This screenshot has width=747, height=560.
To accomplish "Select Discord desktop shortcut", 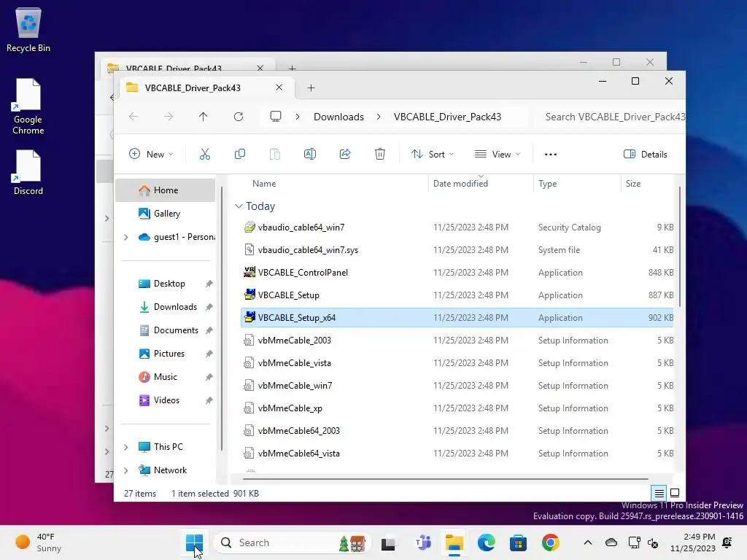I will pyautogui.click(x=28, y=172).
